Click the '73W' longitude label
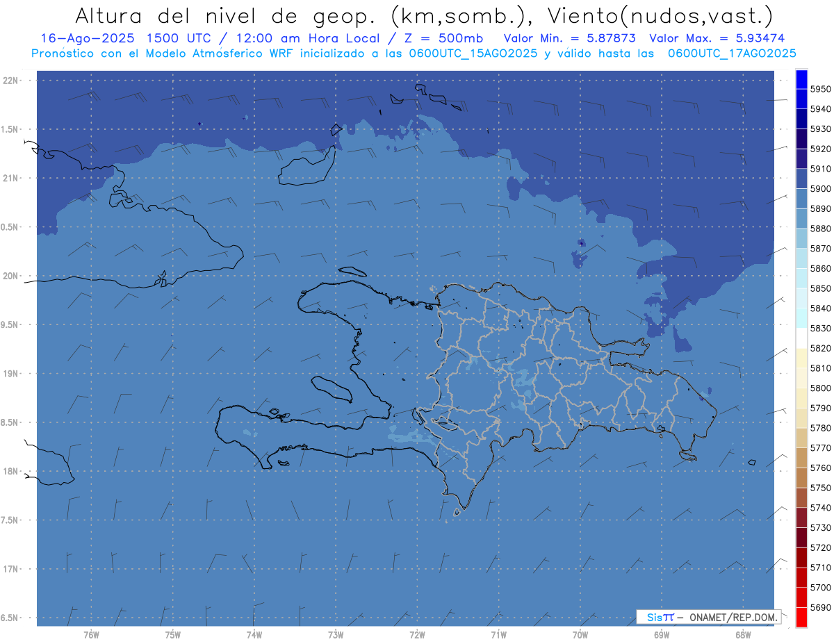 (x=336, y=635)
